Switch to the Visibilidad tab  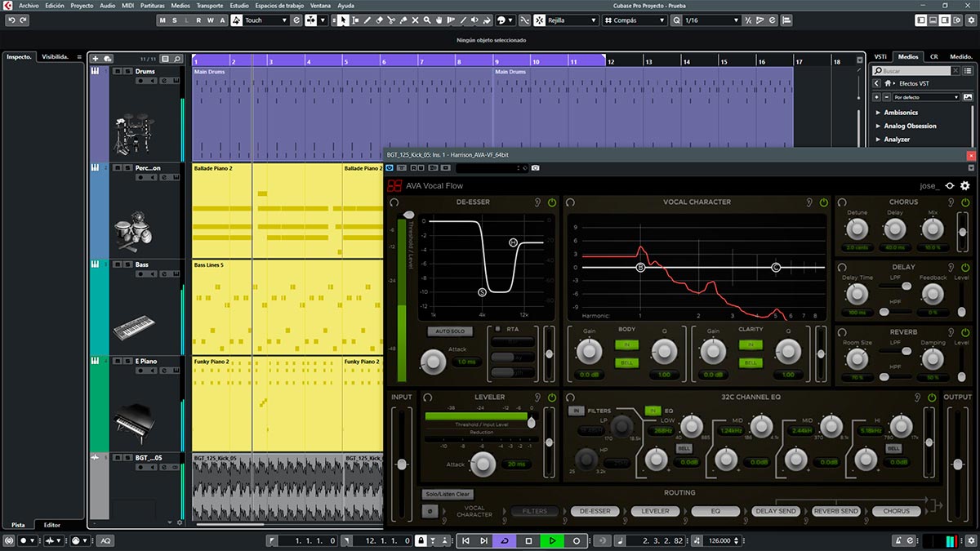pos(55,56)
